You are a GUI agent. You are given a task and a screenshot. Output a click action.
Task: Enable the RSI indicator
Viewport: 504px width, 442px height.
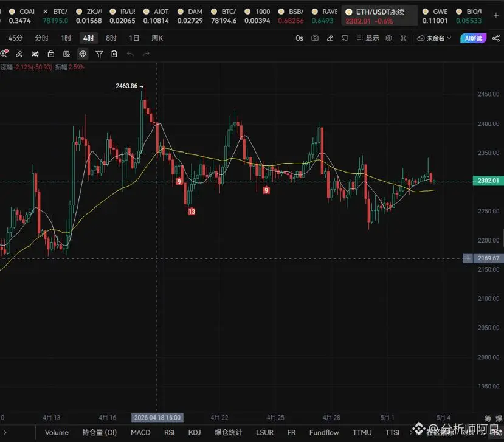pyautogui.click(x=170, y=433)
